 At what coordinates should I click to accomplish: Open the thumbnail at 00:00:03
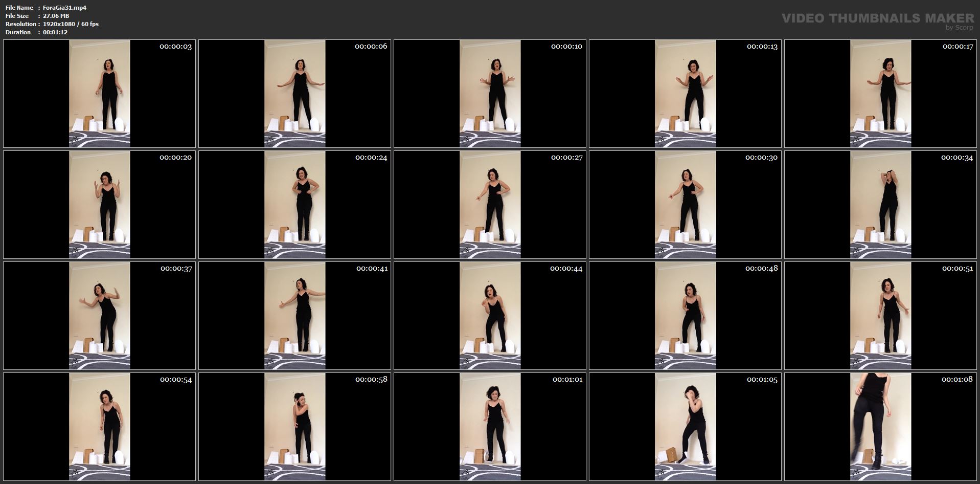tap(100, 94)
